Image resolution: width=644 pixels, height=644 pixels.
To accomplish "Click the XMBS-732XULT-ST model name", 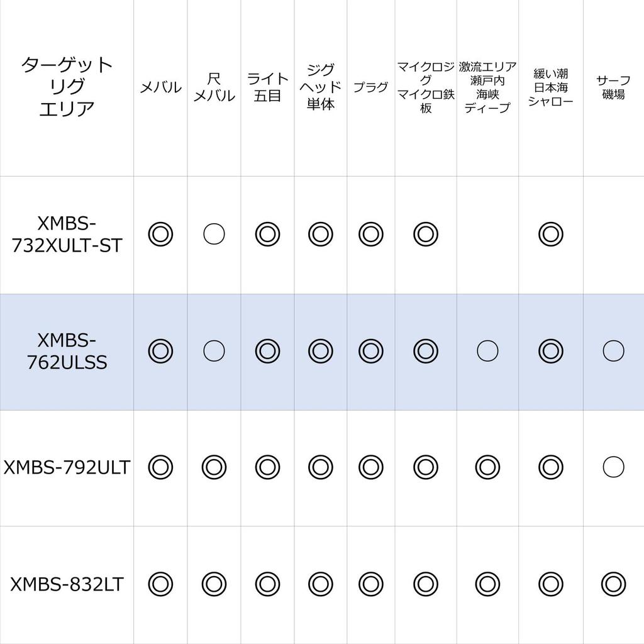I will pos(67,235).
